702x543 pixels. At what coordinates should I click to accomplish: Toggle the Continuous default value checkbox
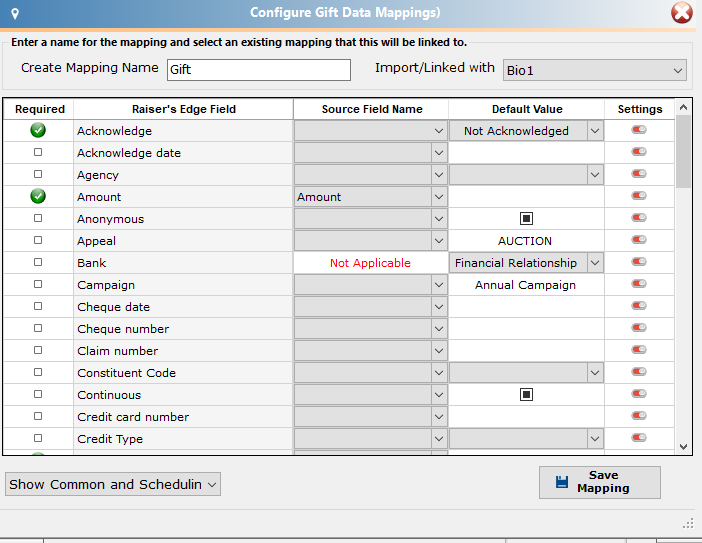pos(526,394)
